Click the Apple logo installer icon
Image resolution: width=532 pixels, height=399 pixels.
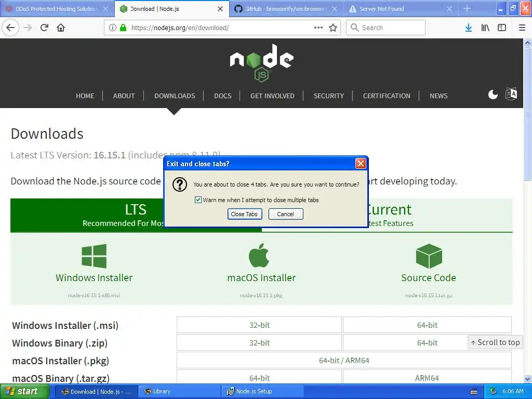(x=259, y=255)
